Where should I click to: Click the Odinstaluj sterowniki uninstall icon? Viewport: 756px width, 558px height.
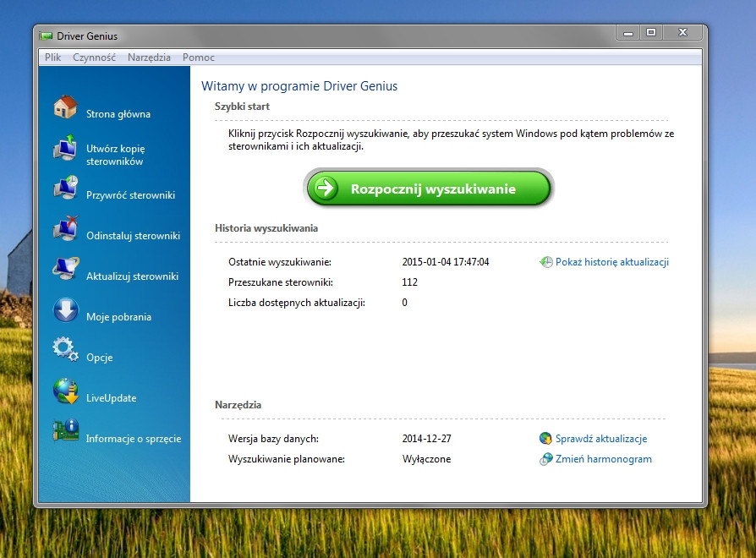tap(66, 228)
